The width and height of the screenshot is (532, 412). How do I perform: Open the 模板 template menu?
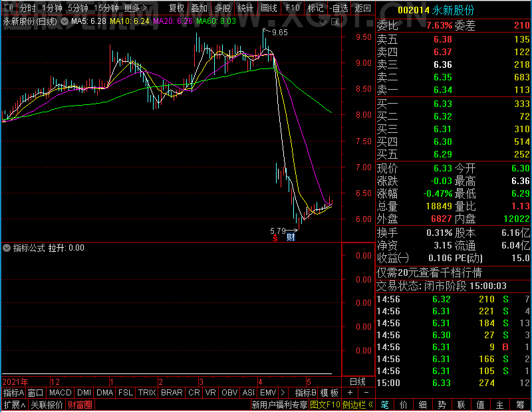click(329, 393)
